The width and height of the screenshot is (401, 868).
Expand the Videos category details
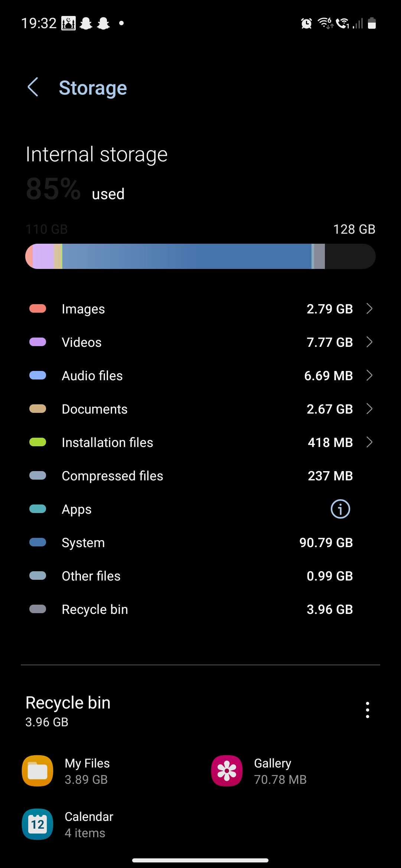click(x=369, y=342)
